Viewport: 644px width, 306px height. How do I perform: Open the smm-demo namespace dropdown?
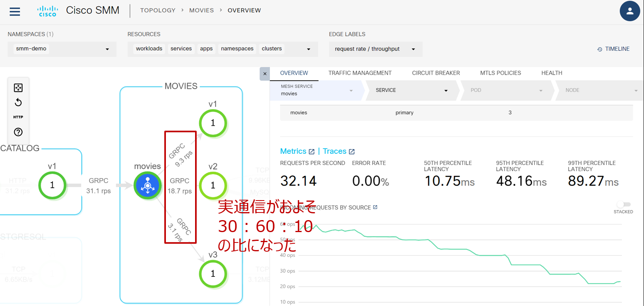coord(62,49)
